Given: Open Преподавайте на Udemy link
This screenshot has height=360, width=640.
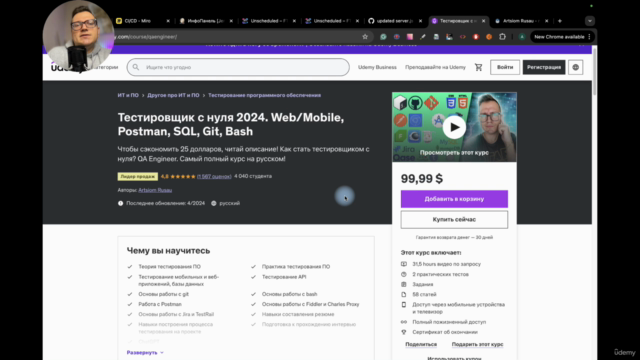Looking at the screenshot, I should [x=435, y=67].
